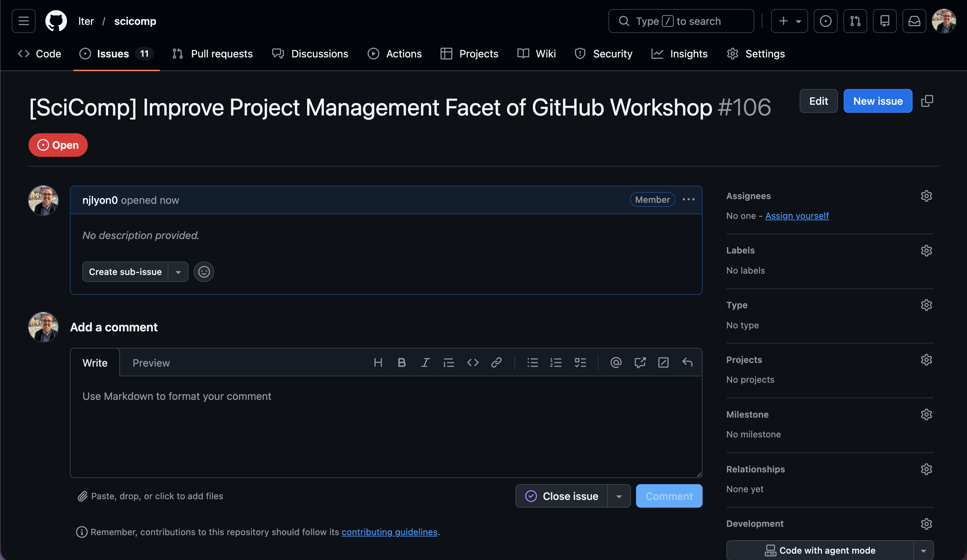The width and height of the screenshot is (967, 560).
Task: Click the Code with agent mode button
Action: [820, 550]
